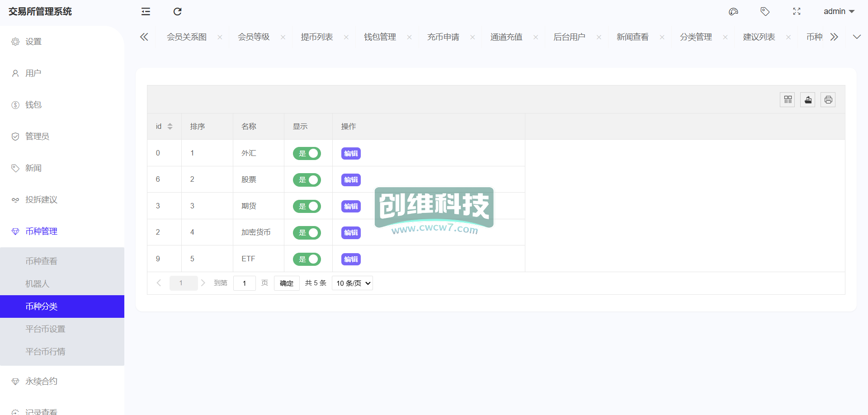The width and height of the screenshot is (868, 415).
Task: Click the 确定 pagination button
Action: tap(287, 283)
